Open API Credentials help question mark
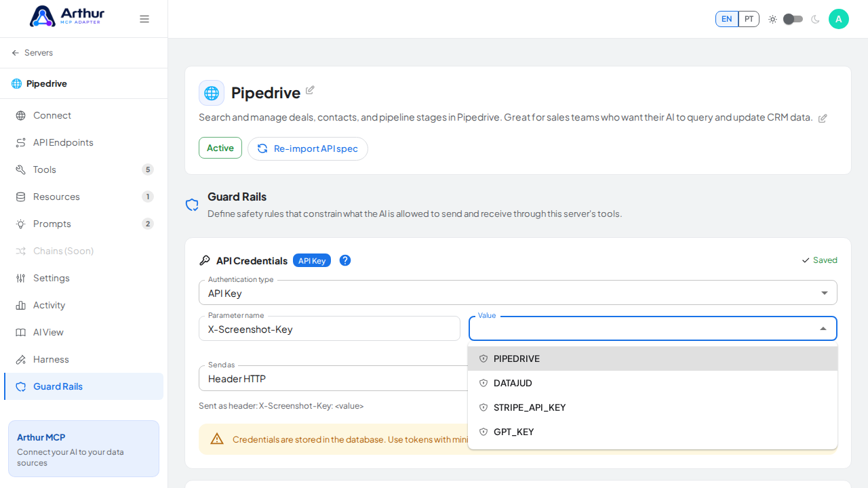 (345, 260)
